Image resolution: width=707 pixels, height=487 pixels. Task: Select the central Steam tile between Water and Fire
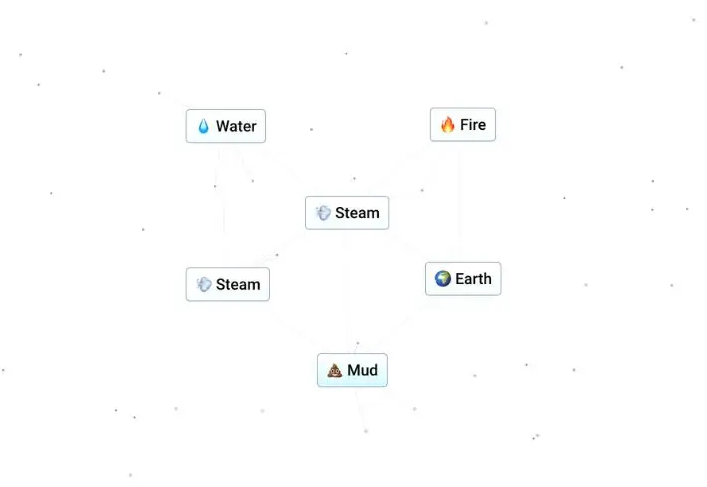pyautogui.click(x=347, y=213)
